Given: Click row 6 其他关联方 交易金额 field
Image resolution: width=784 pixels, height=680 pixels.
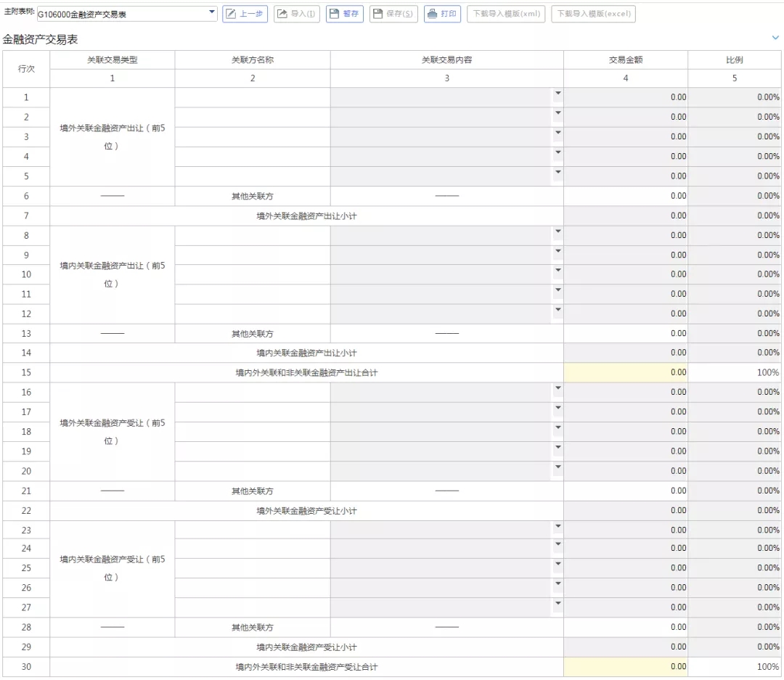Looking at the screenshot, I should pyautogui.click(x=625, y=196).
